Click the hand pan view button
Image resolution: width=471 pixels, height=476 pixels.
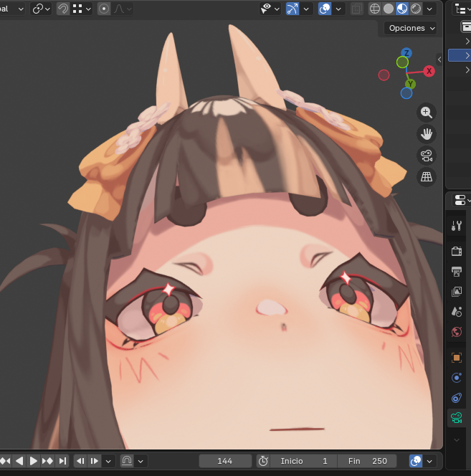[x=427, y=134]
